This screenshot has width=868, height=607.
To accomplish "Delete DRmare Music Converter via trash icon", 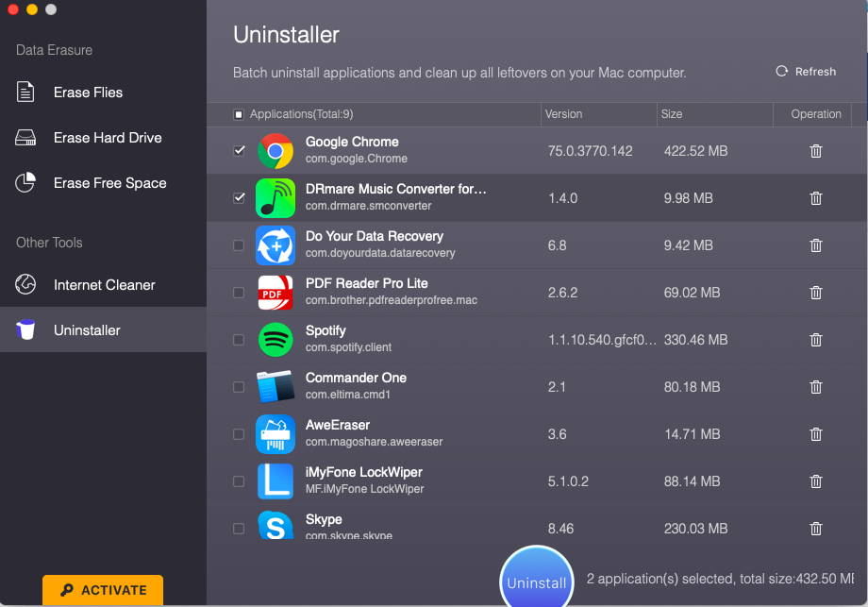I will (816, 197).
